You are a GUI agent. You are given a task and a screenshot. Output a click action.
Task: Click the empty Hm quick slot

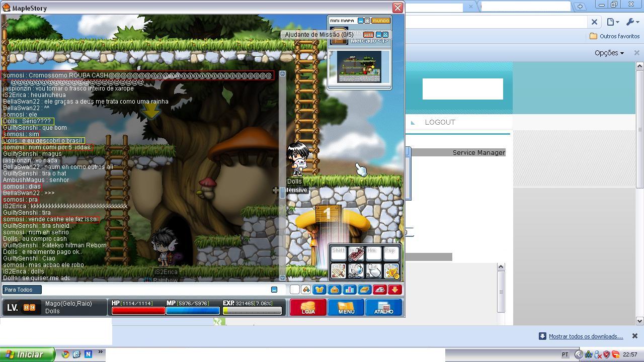click(374, 253)
